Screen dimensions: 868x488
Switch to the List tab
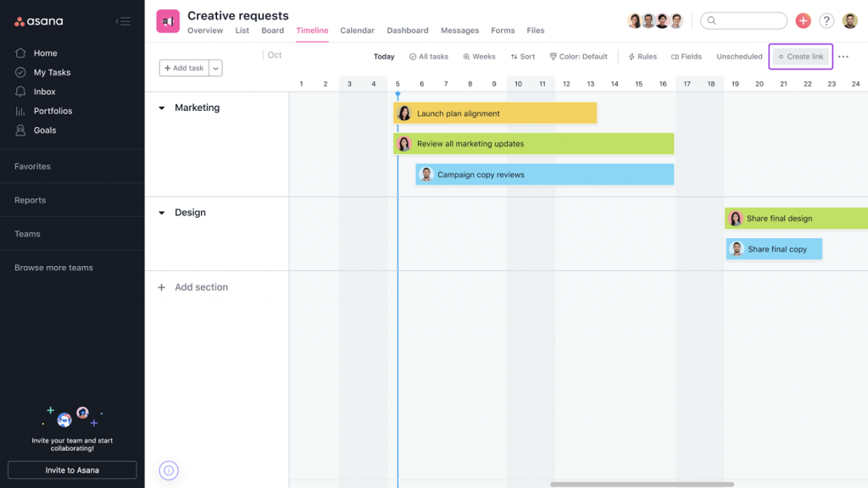click(242, 30)
